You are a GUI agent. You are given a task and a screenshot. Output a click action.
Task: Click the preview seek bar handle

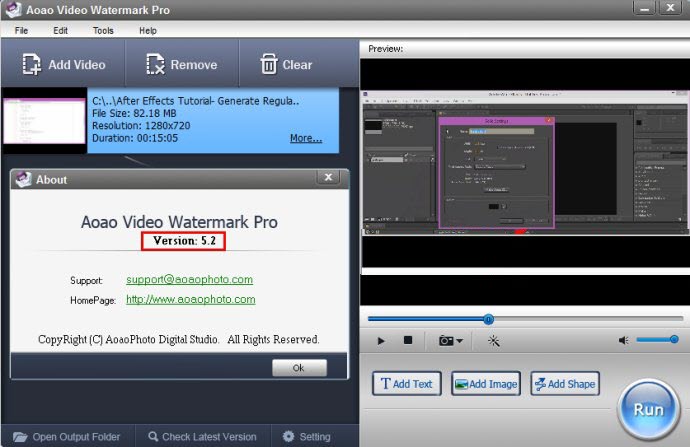(x=488, y=319)
